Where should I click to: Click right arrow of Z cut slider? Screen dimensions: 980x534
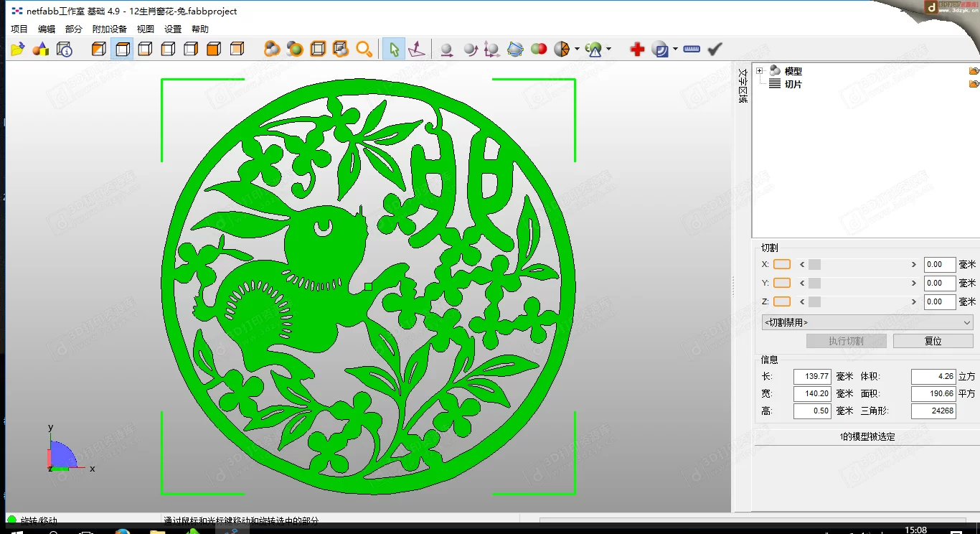[913, 301]
